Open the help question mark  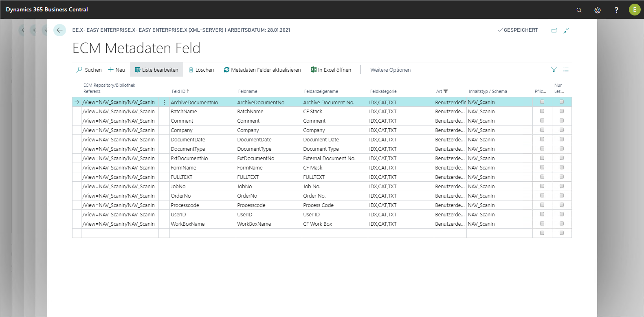pos(616,10)
